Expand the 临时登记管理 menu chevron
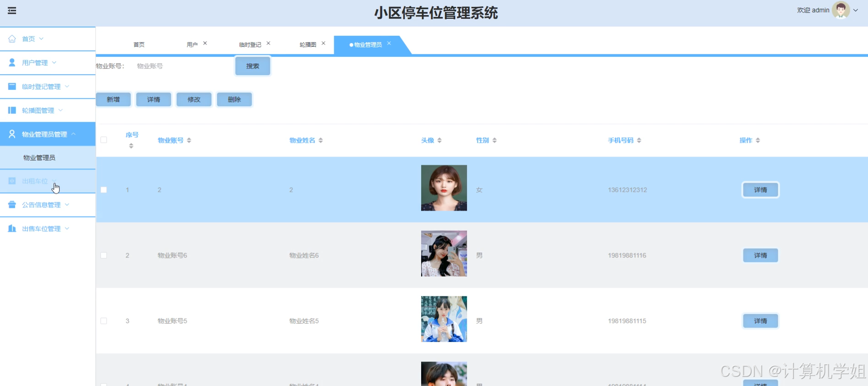Image resolution: width=868 pixels, height=386 pixels. click(67, 86)
